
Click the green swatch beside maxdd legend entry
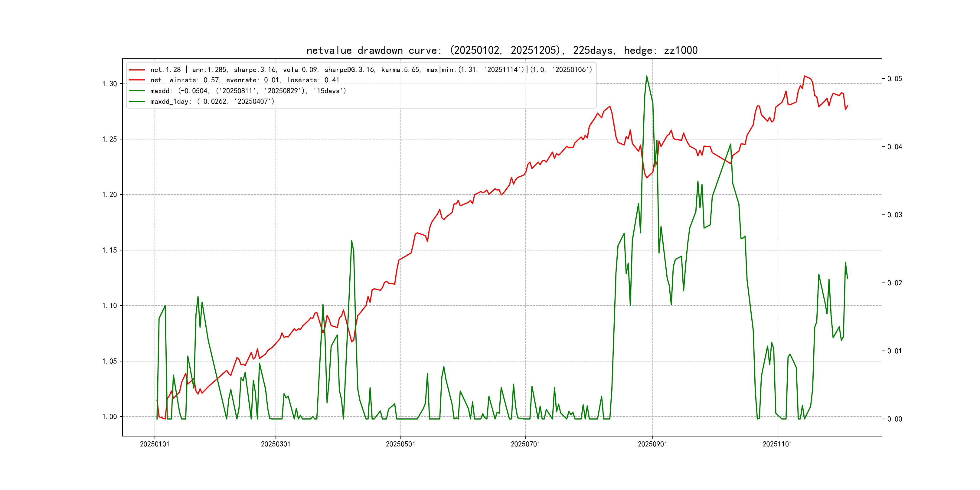click(137, 91)
